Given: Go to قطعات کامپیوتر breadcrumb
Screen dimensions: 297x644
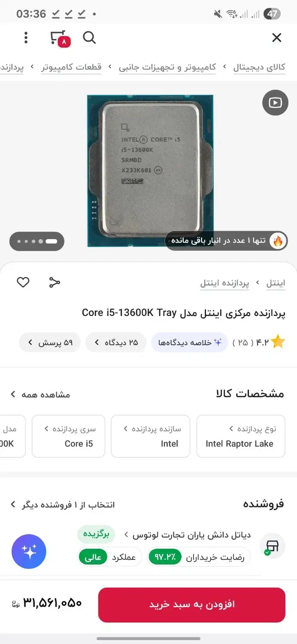Looking at the screenshot, I should [71, 67].
